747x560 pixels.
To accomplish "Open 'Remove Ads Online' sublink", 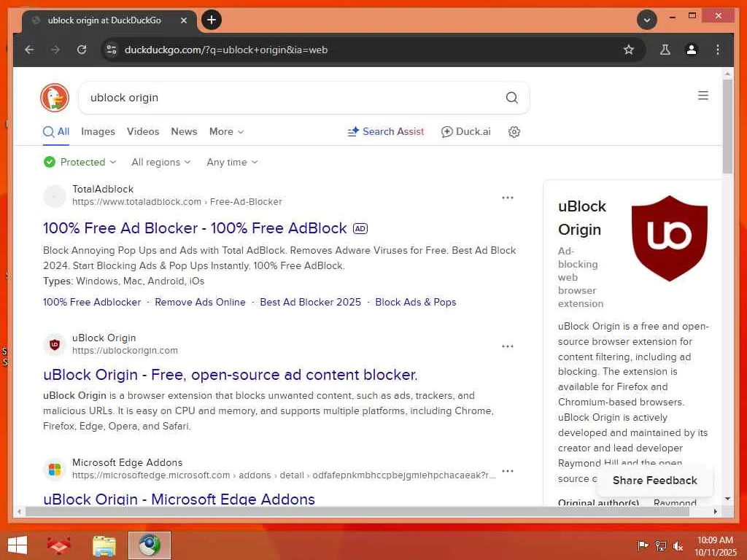I will point(200,303).
